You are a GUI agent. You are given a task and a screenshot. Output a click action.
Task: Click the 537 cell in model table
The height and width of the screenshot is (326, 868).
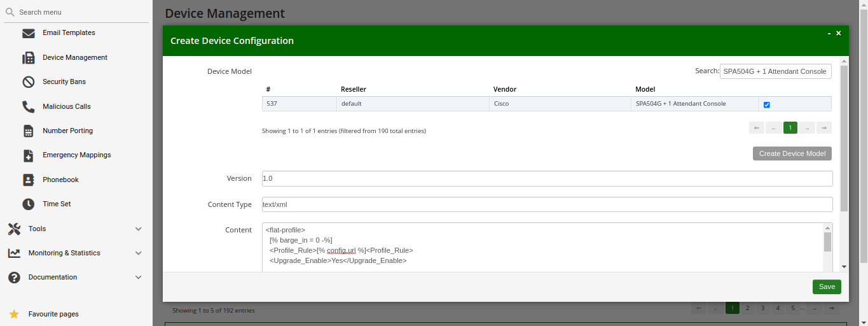tap(300, 104)
